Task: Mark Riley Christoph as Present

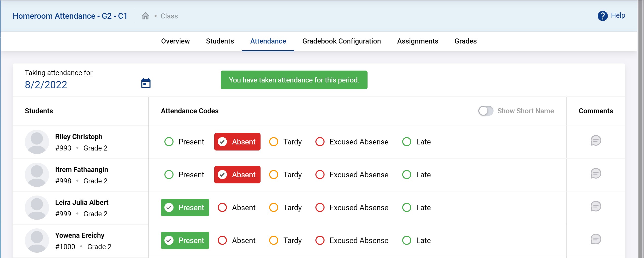Action: 169,142
